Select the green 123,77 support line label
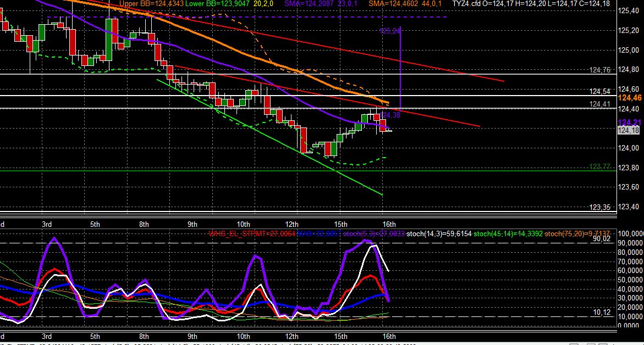Image resolution: width=644 pixels, height=345 pixels. 599,166
